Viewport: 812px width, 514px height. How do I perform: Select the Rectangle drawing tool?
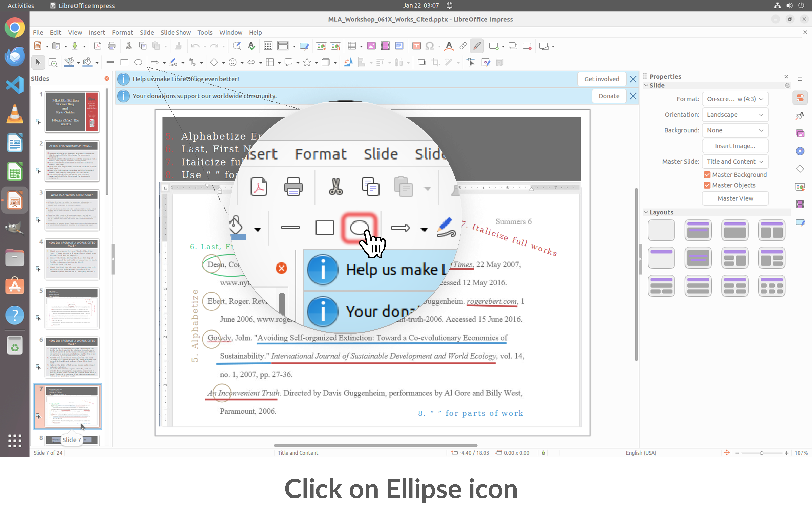coord(124,62)
